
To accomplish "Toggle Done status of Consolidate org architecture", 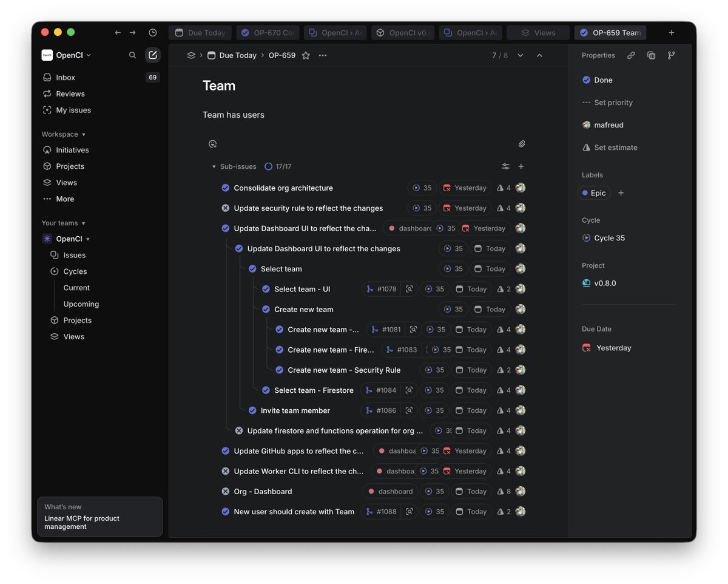I will coord(225,188).
